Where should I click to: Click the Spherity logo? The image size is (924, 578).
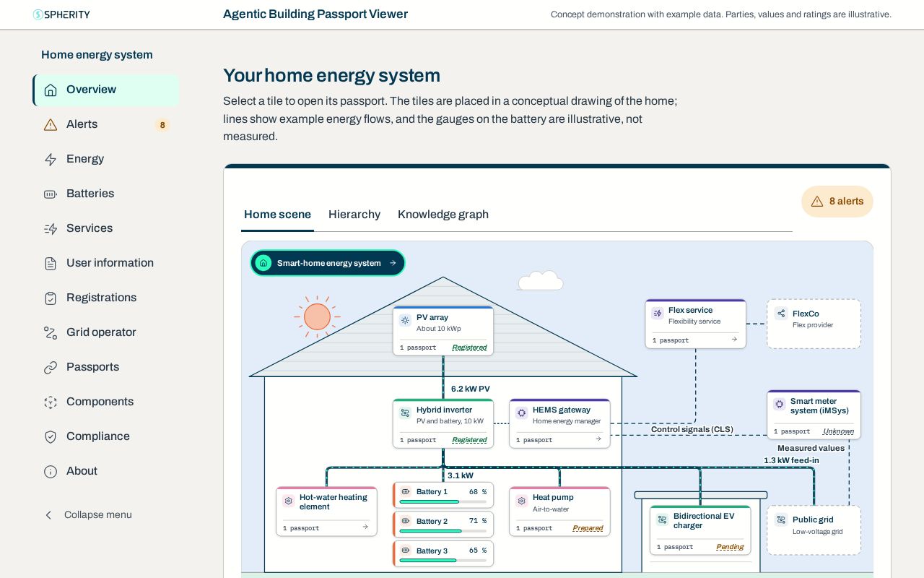[x=61, y=14]
